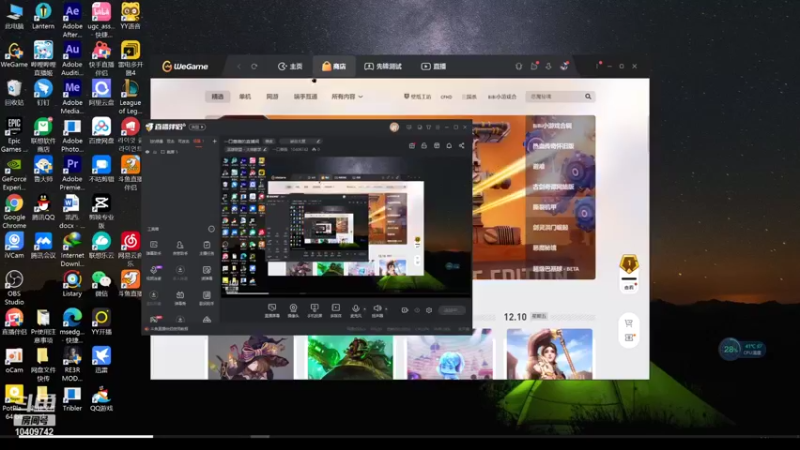Select the GeForce Experience desktop icon
800x450 pixels.
[14, 173]
